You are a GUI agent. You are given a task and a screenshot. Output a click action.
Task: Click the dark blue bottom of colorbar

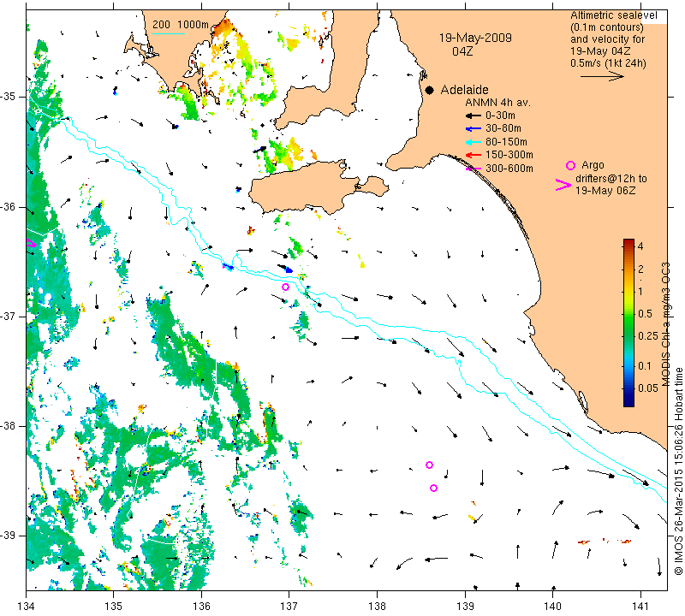point(628,401)
